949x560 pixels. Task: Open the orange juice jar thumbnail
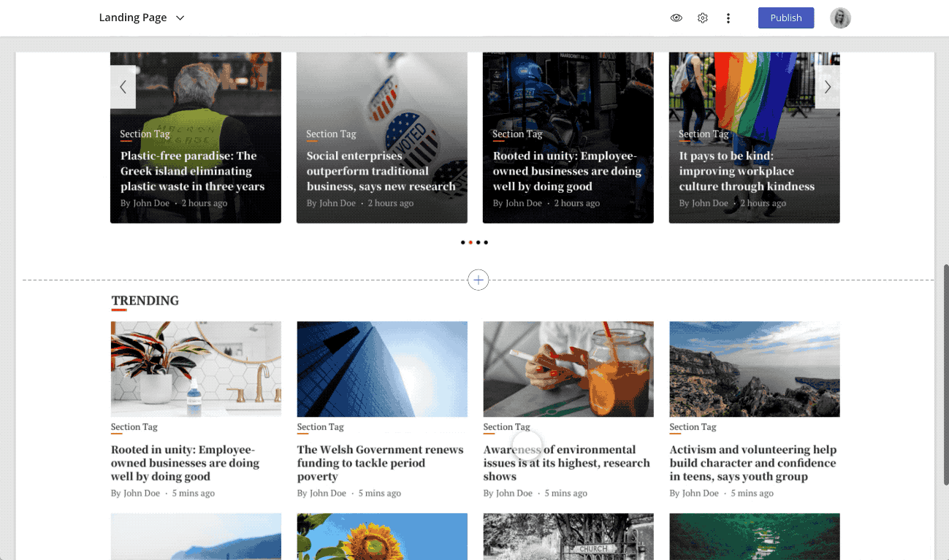[x=568, y=369]
